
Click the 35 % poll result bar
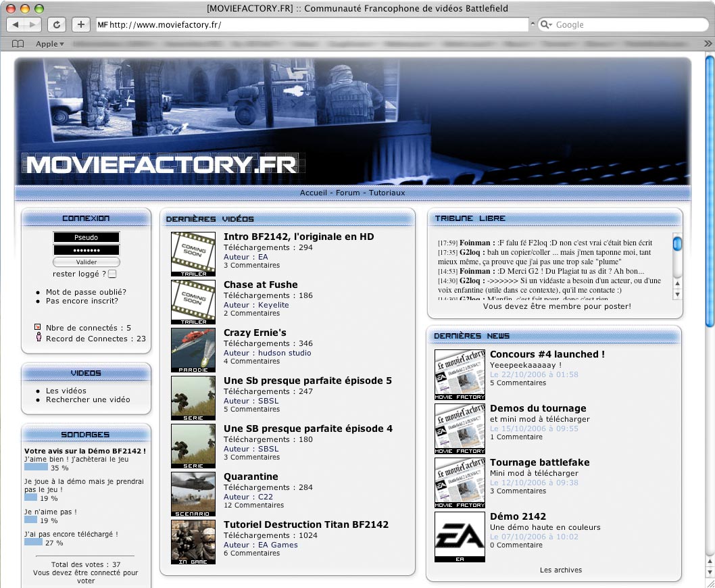pyautogui.click(x=36, y=467)
